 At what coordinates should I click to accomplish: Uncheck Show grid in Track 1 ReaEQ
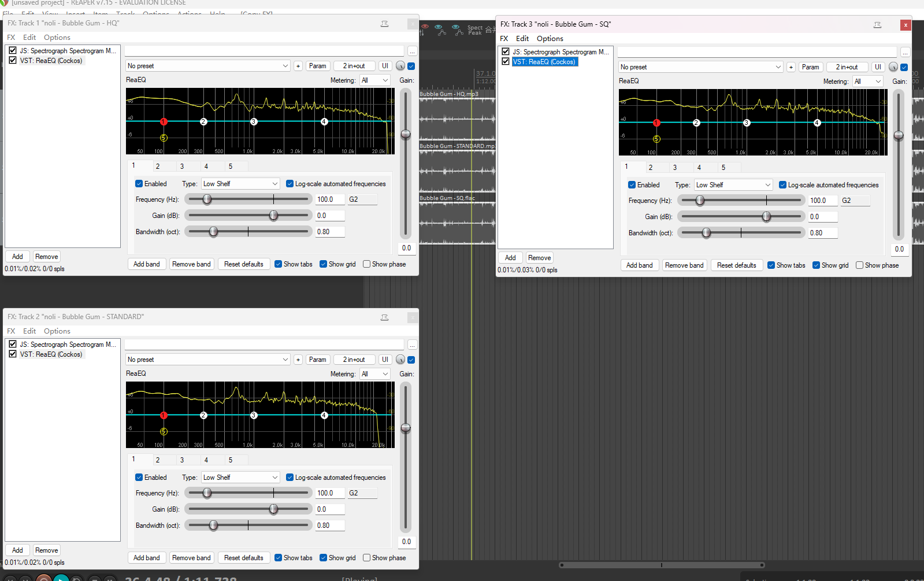tap(324, 264)
